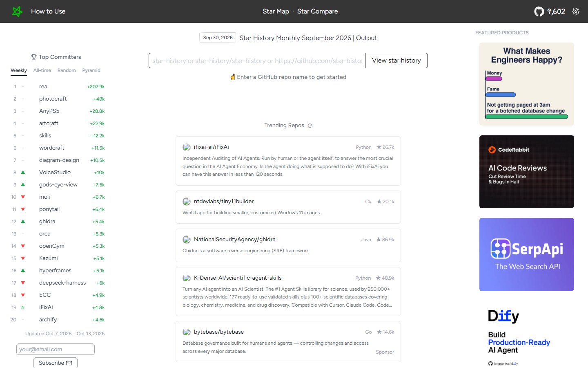The width and height of the screenshot is (588, 368).
Task: Click the red down arrow beside moli
Action: [23, 197]
